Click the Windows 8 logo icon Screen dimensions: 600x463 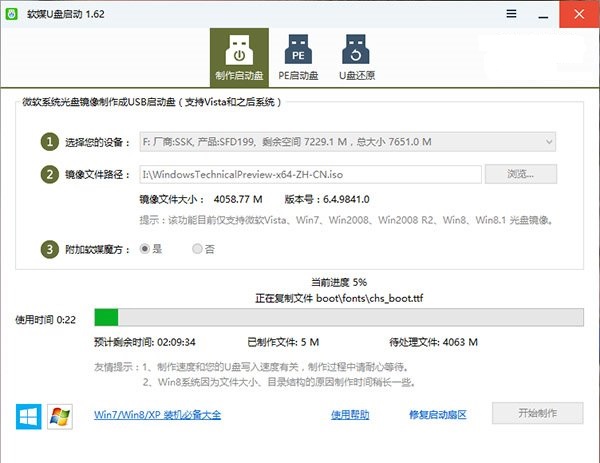[x=29, y=416]
